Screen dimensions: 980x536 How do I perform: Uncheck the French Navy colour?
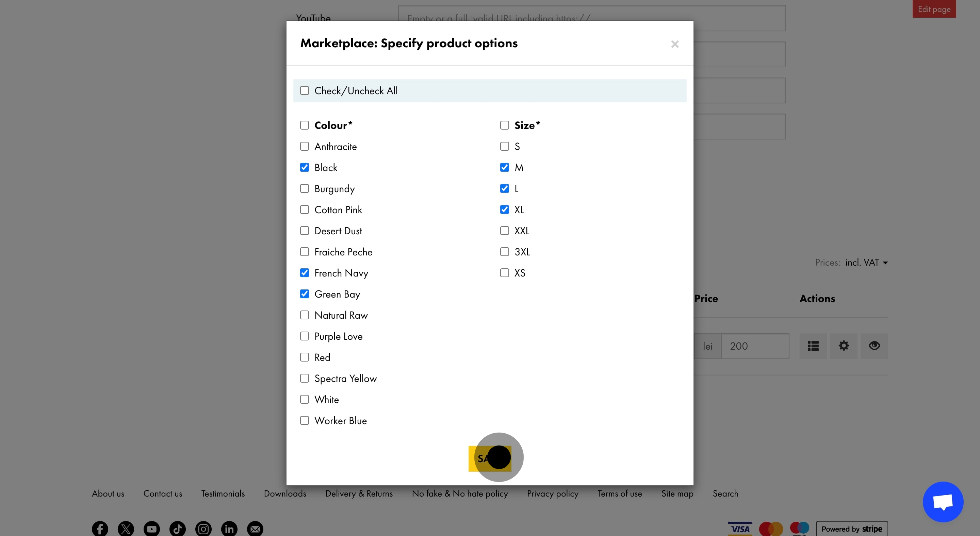[304, 273]
